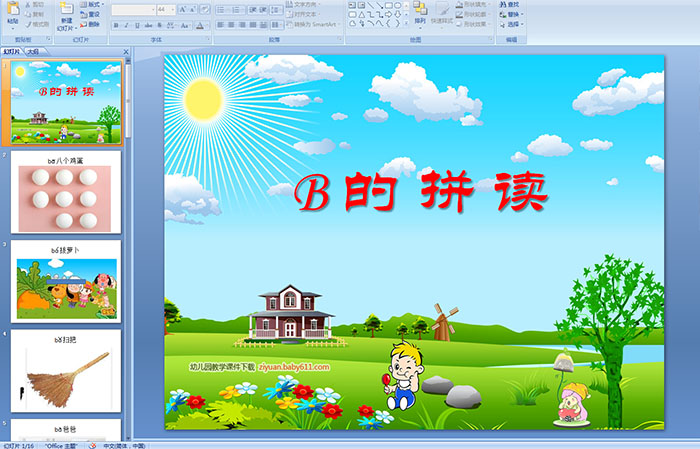700x449 pixels.
Task: Click the increase font size icon
Action: pyautogui.click(x=178, y=9)
